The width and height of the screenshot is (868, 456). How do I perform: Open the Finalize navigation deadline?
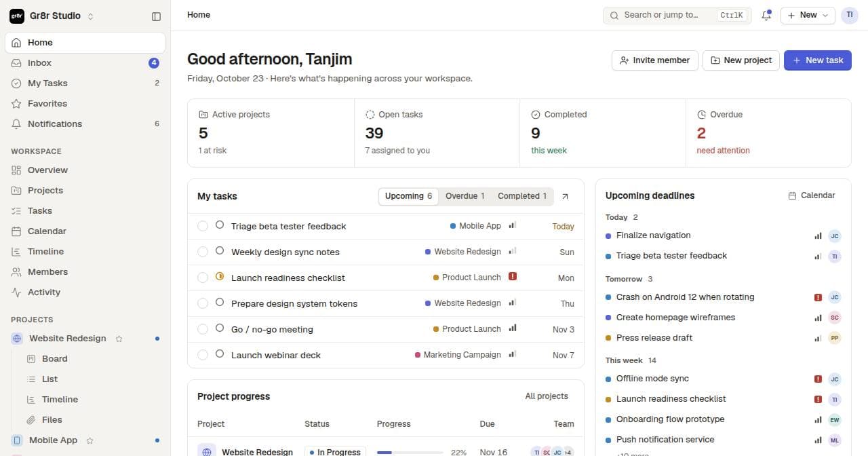click(x=724, y=235)
